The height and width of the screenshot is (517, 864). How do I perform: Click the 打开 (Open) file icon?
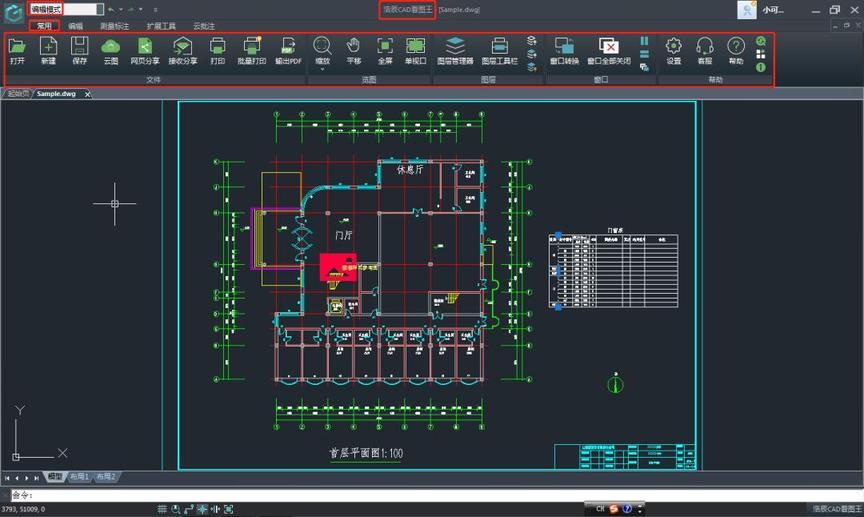[x=17, y=46]
